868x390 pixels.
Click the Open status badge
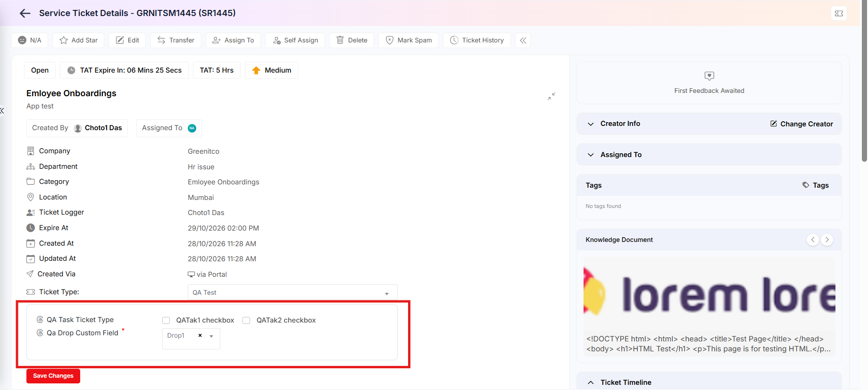(40, 70)
